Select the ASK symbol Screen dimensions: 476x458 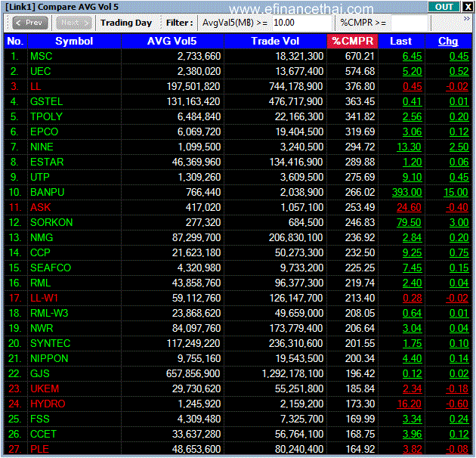coord(40,207)
